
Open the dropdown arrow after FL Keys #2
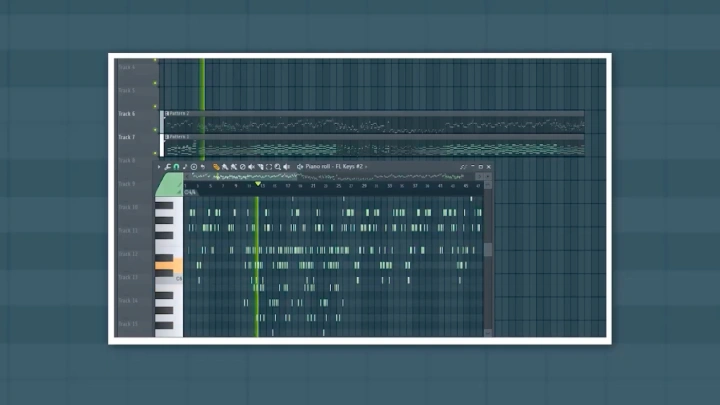click(366, 167)
